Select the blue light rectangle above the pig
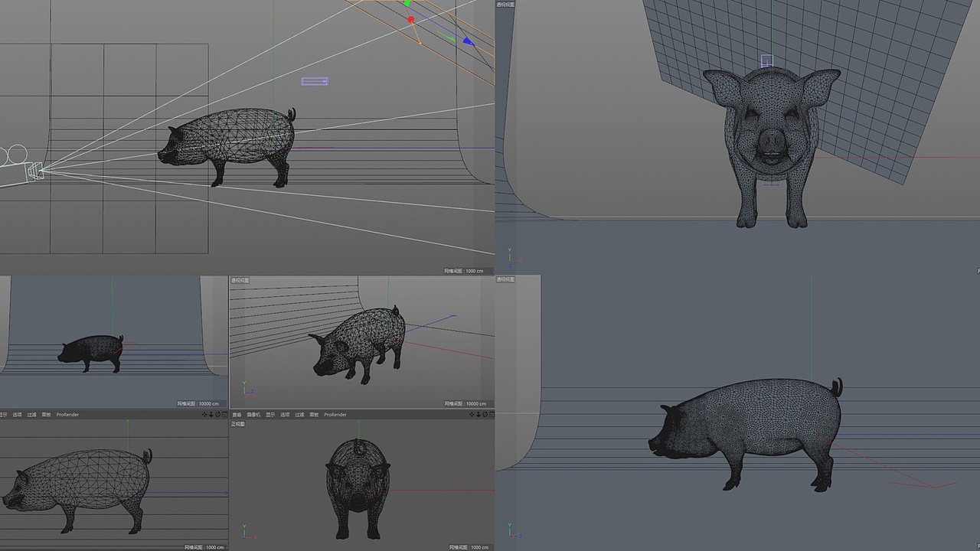This screenshot has height=551, width=980. click(x=315, y=80)
